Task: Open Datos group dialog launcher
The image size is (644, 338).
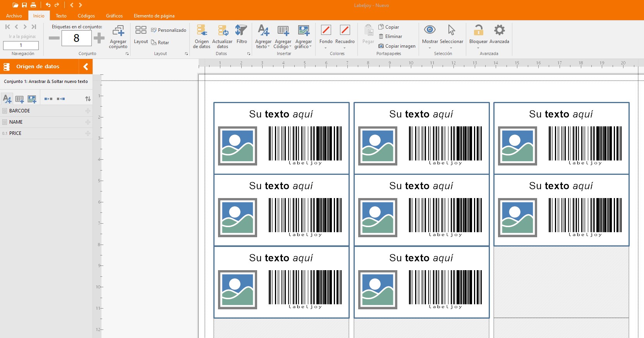Action: (x=249, y=54)
